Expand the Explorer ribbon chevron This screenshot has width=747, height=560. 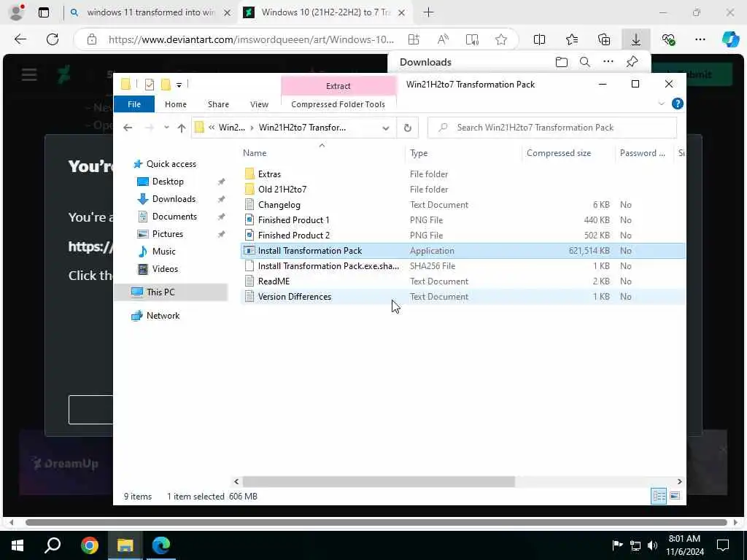661,104
